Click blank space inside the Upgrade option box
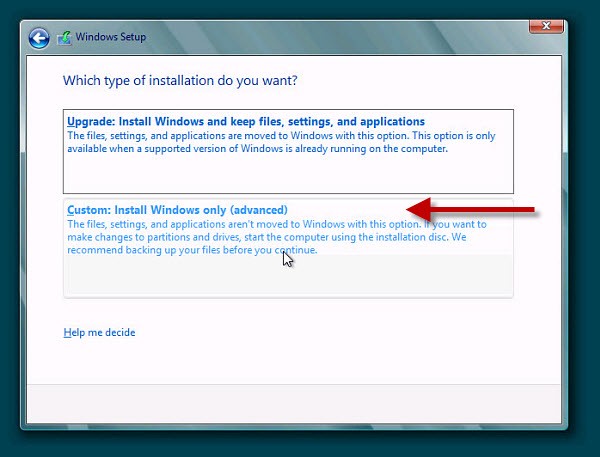This screenshot has height=457, width=600. tap(288, 173)
